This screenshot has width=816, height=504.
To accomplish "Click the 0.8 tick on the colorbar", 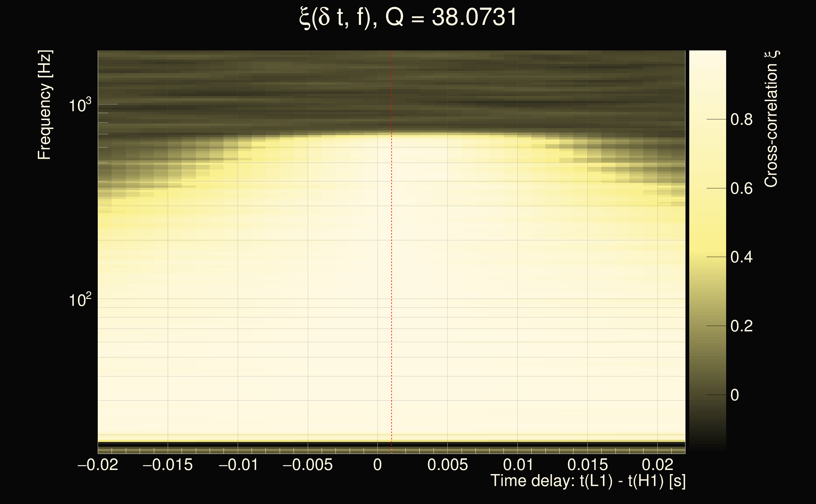I will 741,119.
